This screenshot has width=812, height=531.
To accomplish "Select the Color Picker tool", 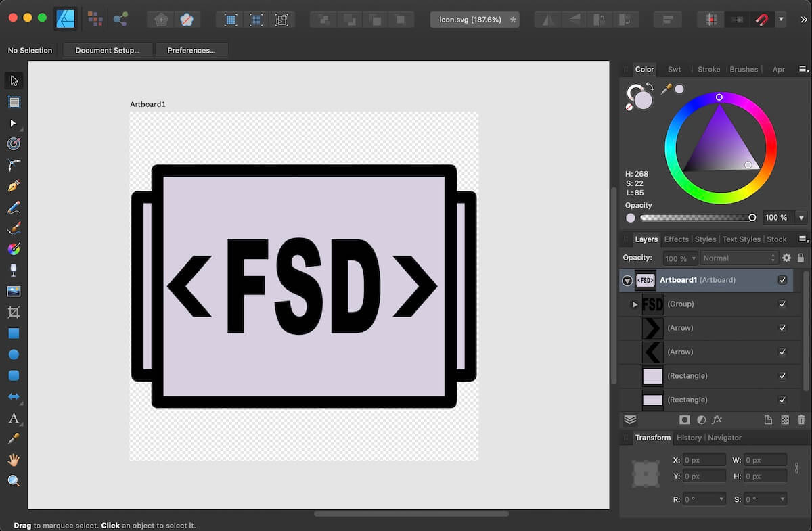I will point(14,439).
